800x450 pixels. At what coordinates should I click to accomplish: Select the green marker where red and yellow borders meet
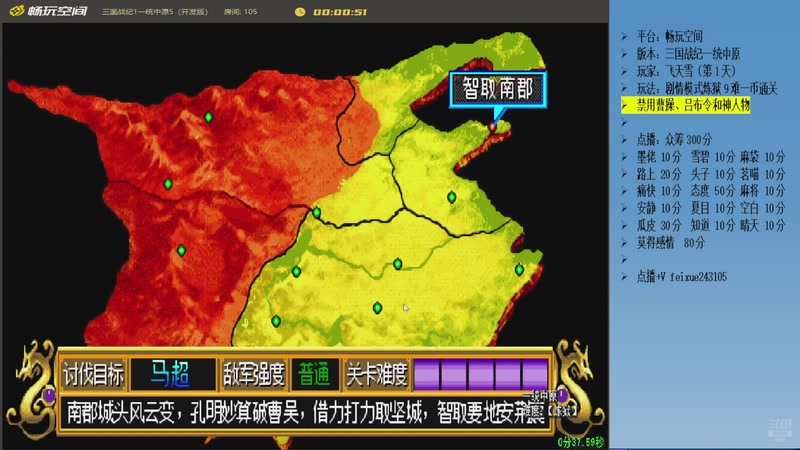(x=317, y=212)
